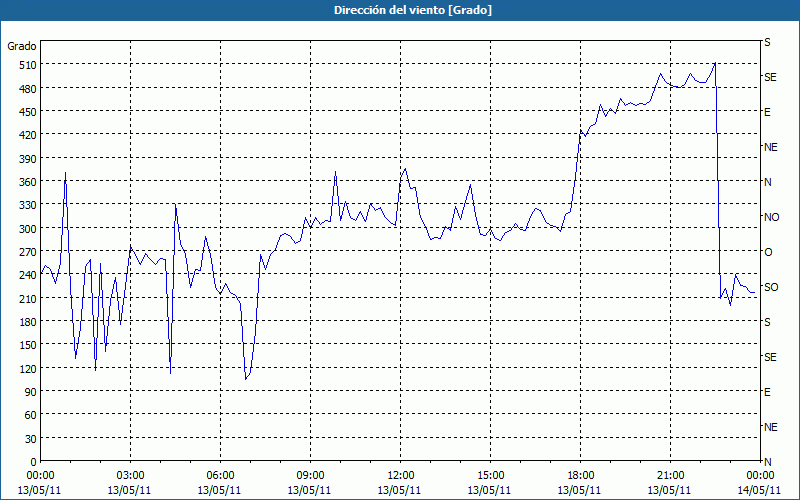This screenshot has width=800, height=500.
Task: Select the 210 degree axis label
Action: tap(28, 299)
